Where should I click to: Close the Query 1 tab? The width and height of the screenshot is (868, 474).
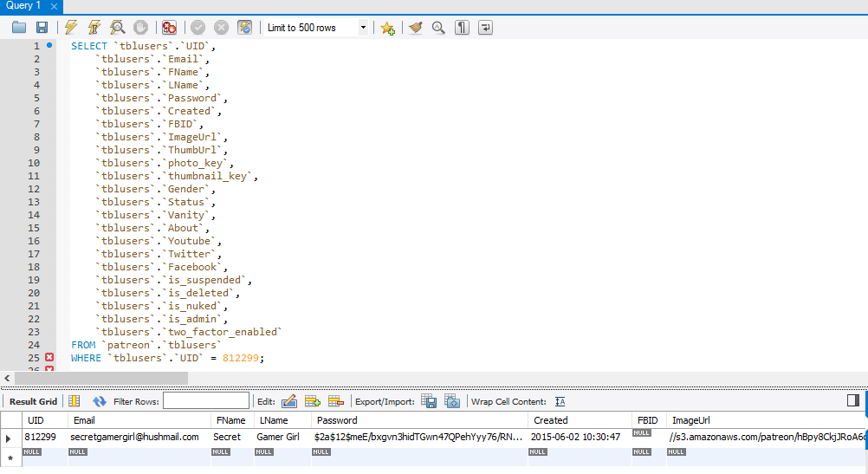pos(54,7)
